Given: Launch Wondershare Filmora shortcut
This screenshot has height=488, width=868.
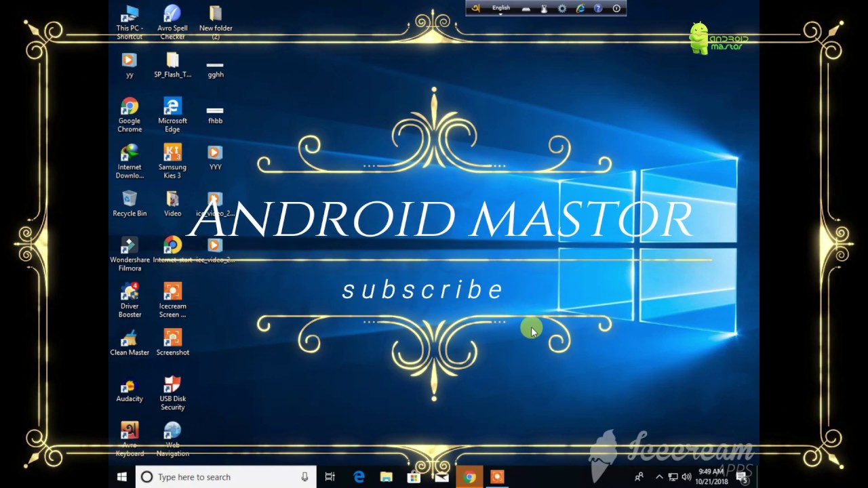Looking at the screenshot, I should pyautogui.click(x=130, y=254).
